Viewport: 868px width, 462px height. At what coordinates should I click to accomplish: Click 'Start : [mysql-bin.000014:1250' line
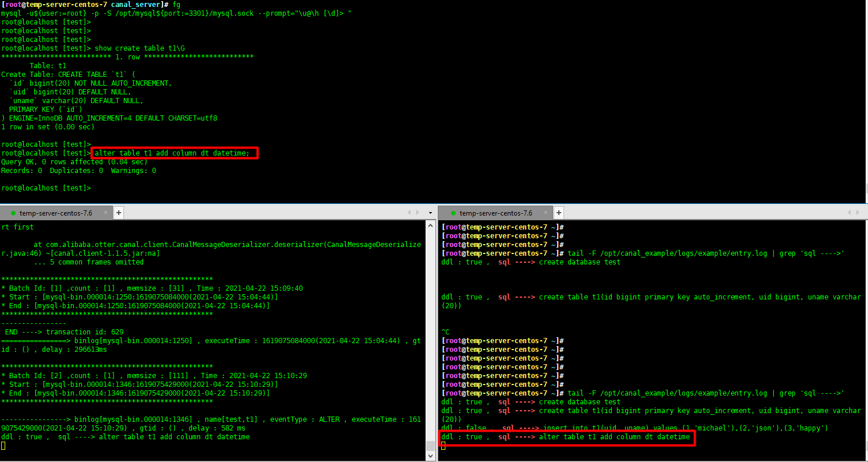(140, 297)
